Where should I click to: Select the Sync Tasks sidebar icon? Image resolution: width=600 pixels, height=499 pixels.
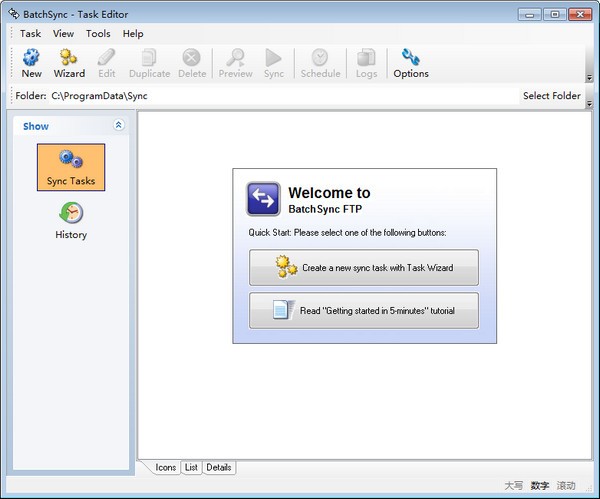[x=71, y=167]
